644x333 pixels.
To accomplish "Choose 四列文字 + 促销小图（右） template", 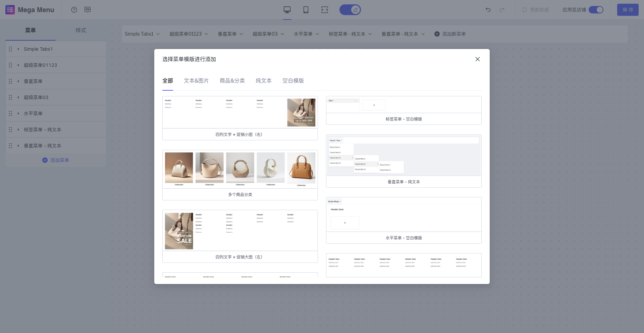I will tap(240, 118).
